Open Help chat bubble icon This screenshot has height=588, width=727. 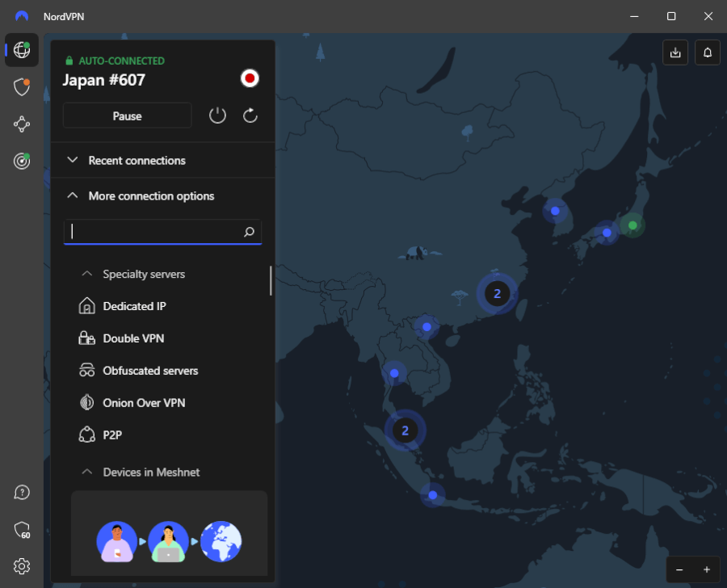(22, 492)
